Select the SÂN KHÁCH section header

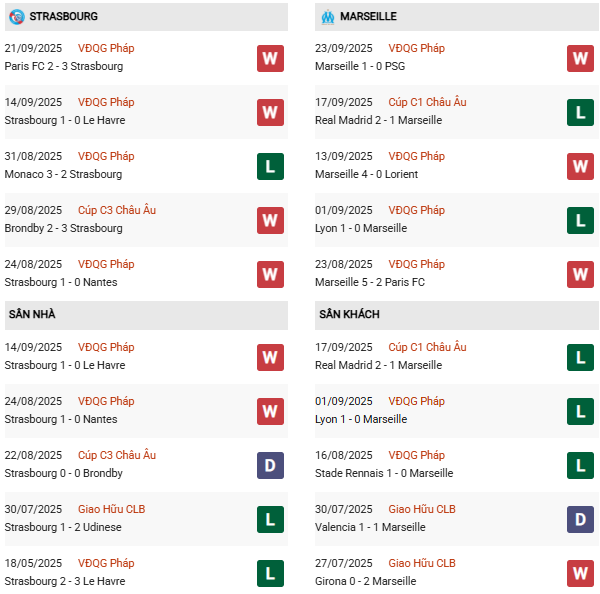pos(349,315)
